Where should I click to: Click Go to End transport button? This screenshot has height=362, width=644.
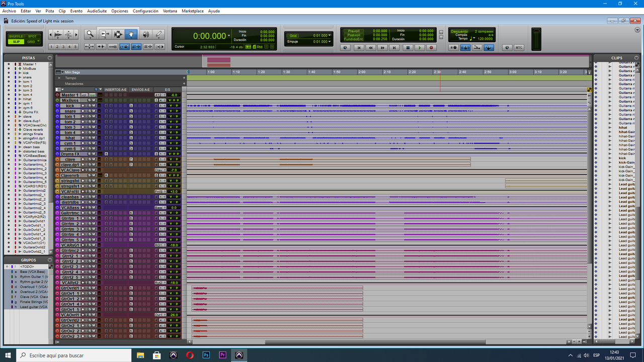pos(394,48)
